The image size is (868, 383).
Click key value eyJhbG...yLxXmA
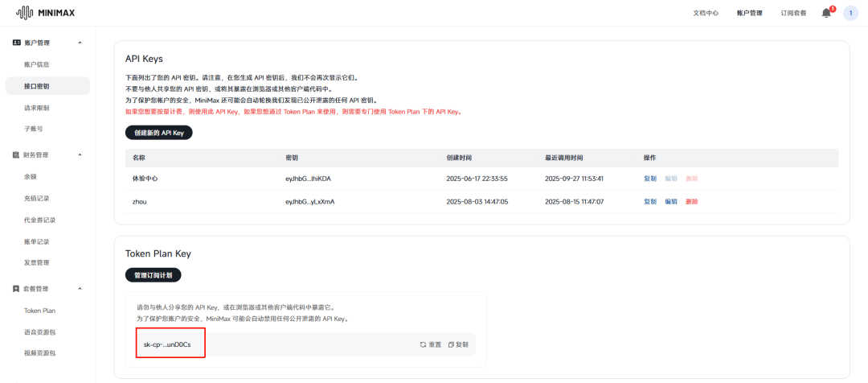310,202
